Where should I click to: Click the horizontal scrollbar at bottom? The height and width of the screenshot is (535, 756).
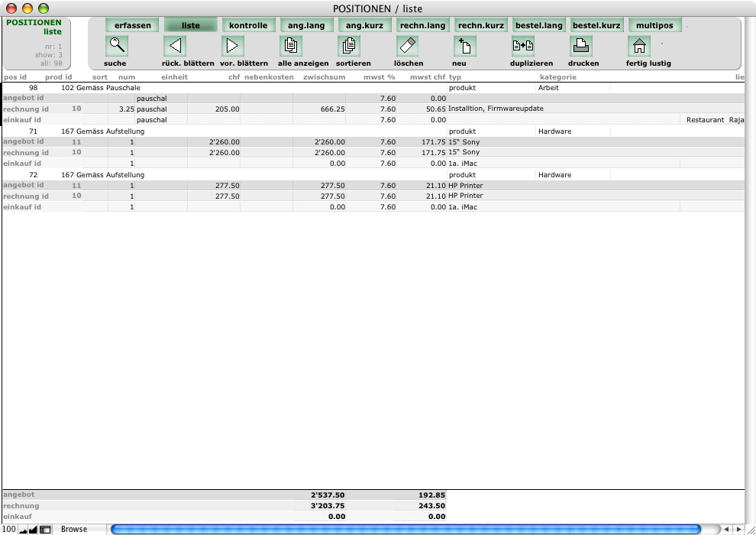click(405, 529)
